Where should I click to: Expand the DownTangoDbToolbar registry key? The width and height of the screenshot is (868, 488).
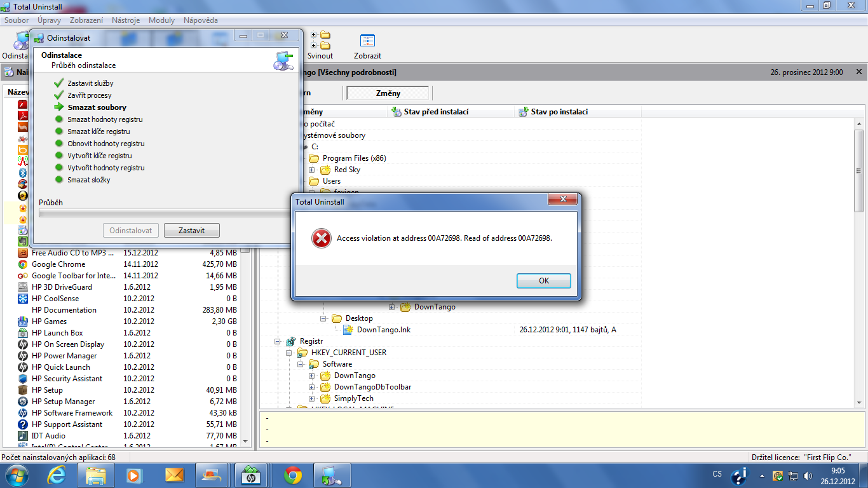pyautogui.click(x=312, y=387)
